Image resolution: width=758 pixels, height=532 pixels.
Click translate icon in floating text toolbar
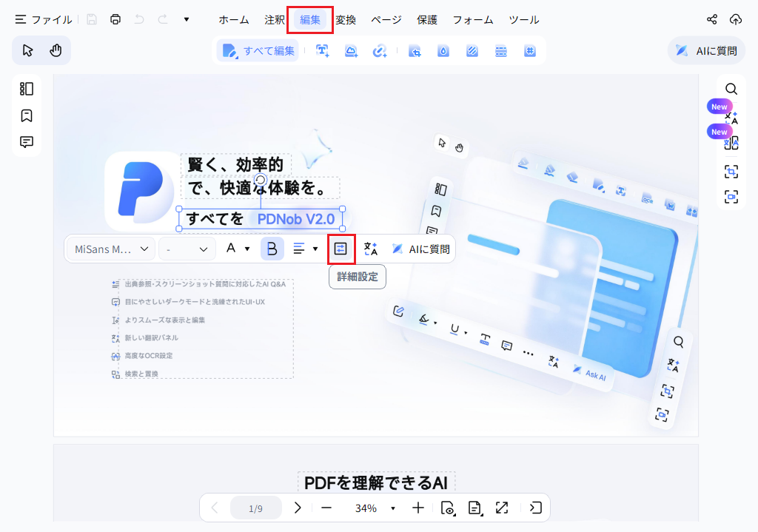tap(371, 249)
